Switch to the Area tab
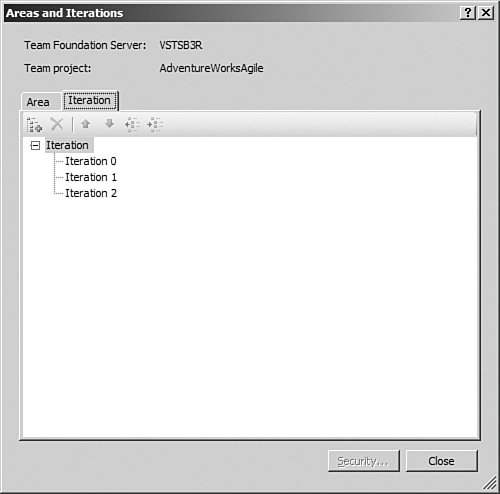 38,102
